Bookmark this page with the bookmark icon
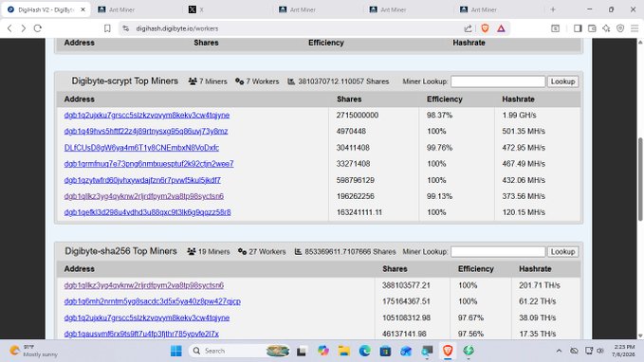 (x=107, y=28)
